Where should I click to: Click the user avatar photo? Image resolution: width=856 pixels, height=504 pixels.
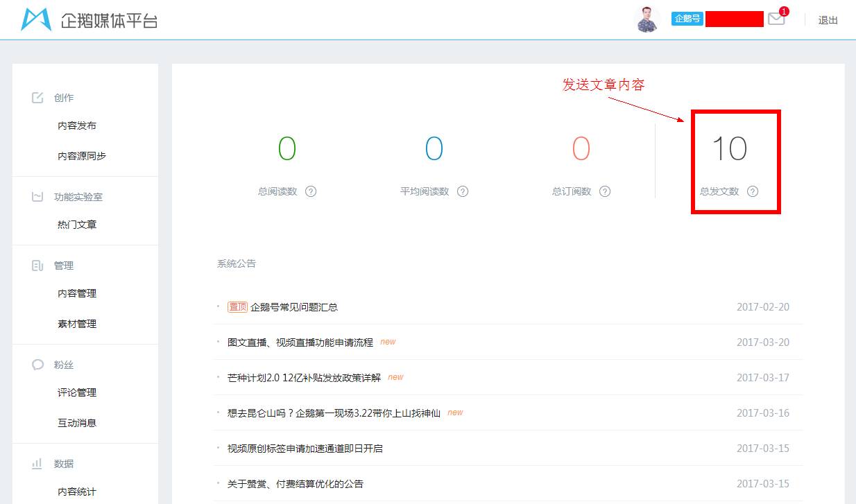[647, 19]
